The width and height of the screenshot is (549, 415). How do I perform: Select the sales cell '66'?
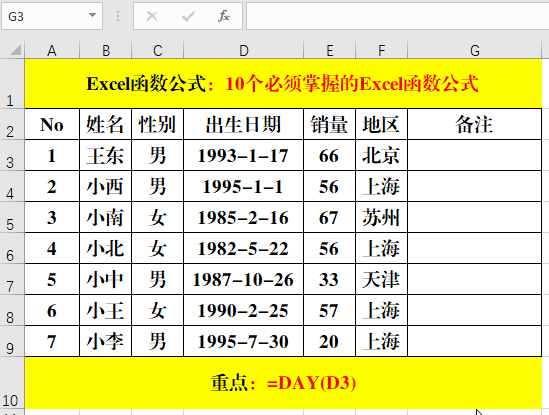point(329,155)
